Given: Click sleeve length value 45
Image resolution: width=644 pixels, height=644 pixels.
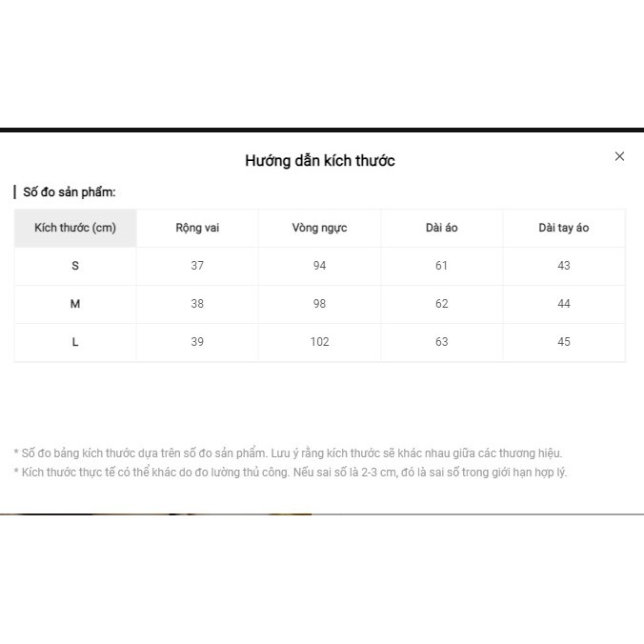Looking at the screenshot, I should 564,342.
